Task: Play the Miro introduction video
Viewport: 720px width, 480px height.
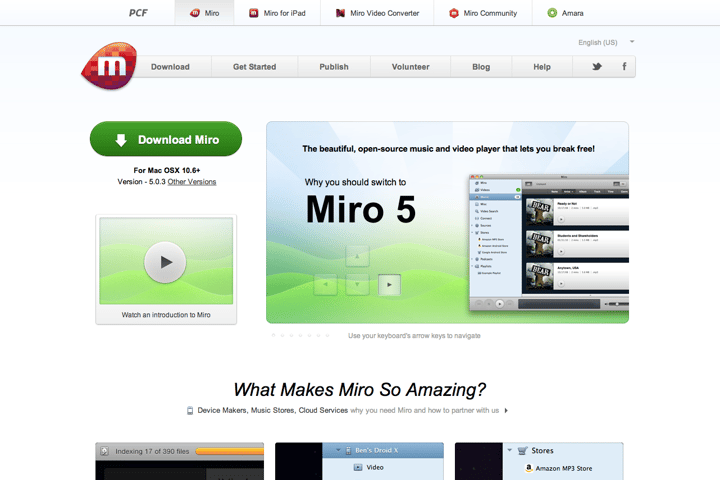Action: tap(165, 262)
